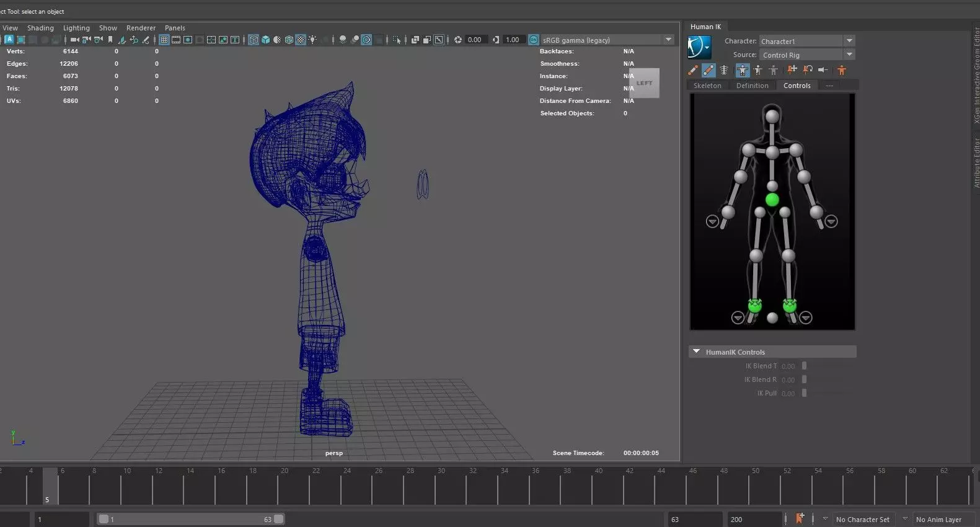Select the head effector on the character figure

(x=772, y=117)
